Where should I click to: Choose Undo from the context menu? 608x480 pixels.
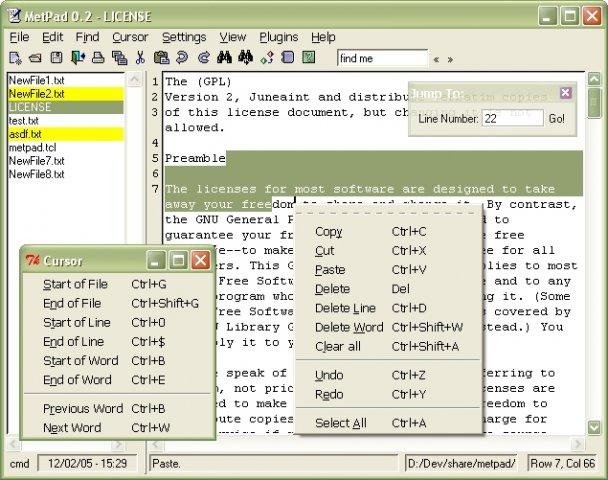click(x=388, y=375)
